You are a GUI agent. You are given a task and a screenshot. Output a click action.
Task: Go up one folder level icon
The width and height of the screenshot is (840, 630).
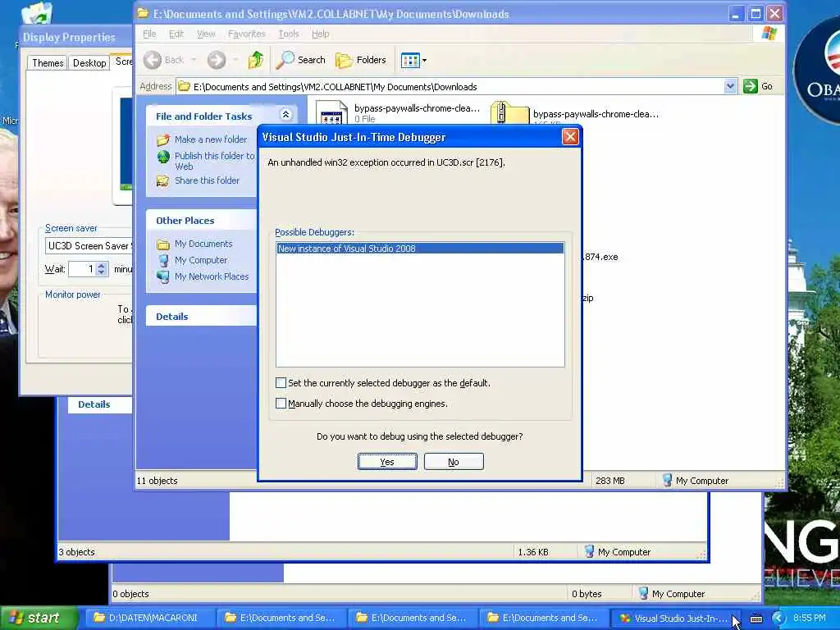coord(256,60)
